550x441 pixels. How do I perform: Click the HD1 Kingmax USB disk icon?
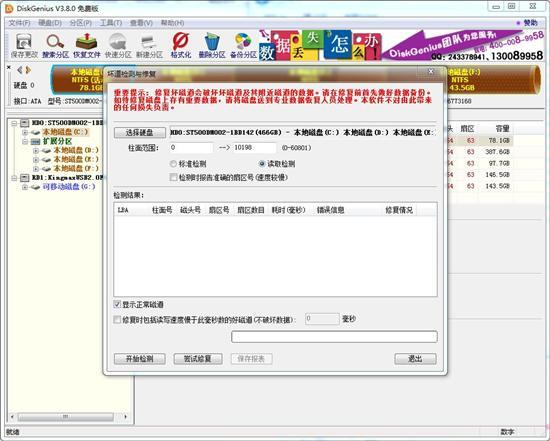pos(25,178)
